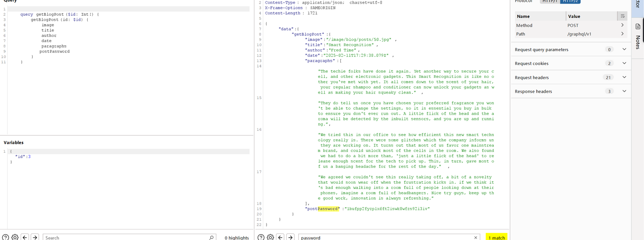Click the 'author' field in the Query editor
This screenshot has height=240, width=644.
(49, 35)
